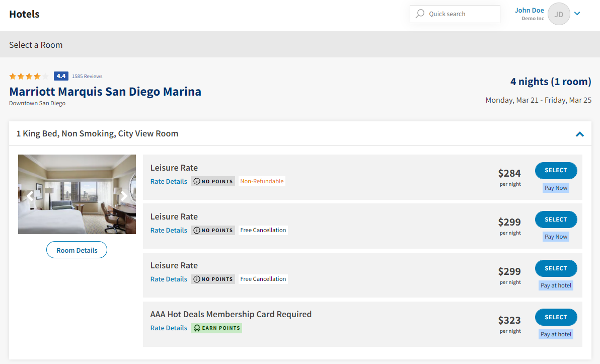This screenshot has width=600, height=364.
Task: Click Free Cancellation tag on Pay at hotel rate
Action: (x=263, y=279)
